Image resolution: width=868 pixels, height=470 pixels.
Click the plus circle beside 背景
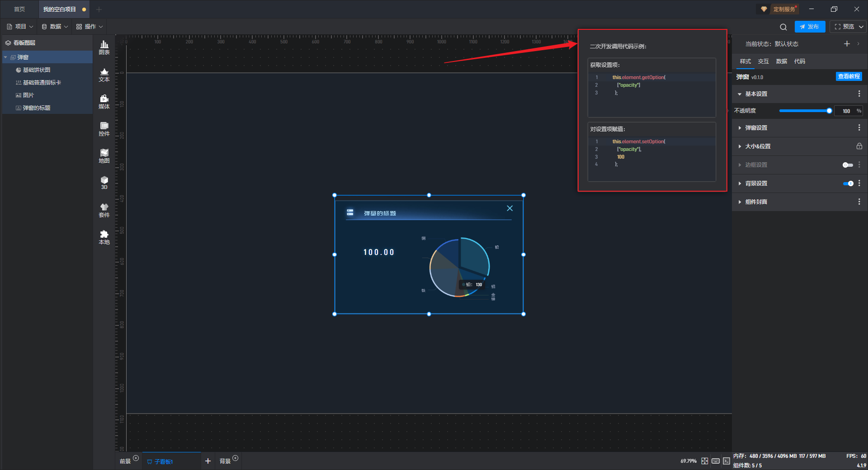[x=235, y=458]
